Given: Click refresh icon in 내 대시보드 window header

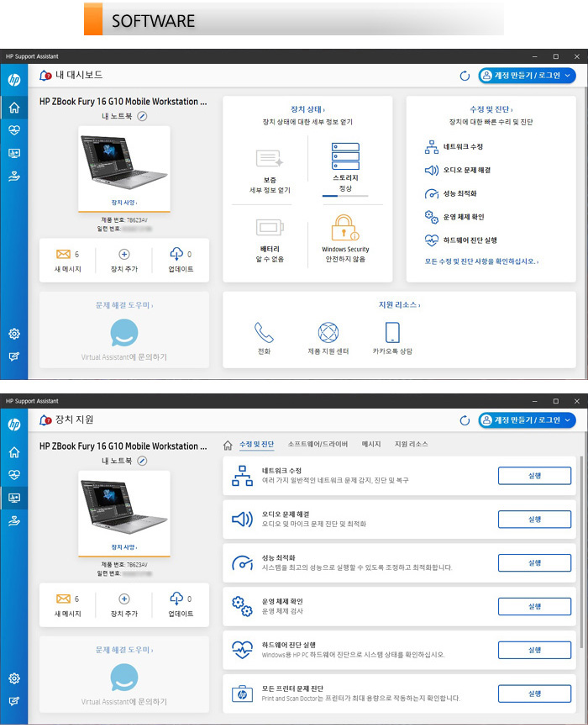Looking at the screenshot, I should (465, 76).
